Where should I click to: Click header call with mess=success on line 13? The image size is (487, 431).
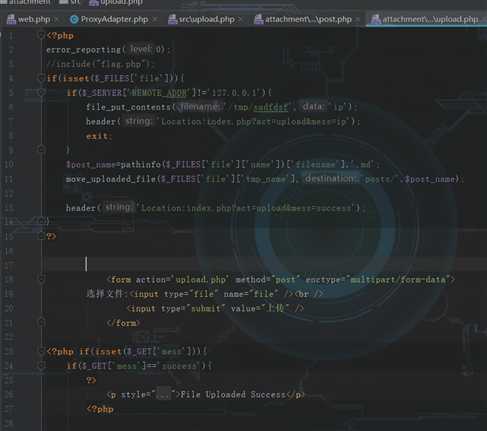216,208
